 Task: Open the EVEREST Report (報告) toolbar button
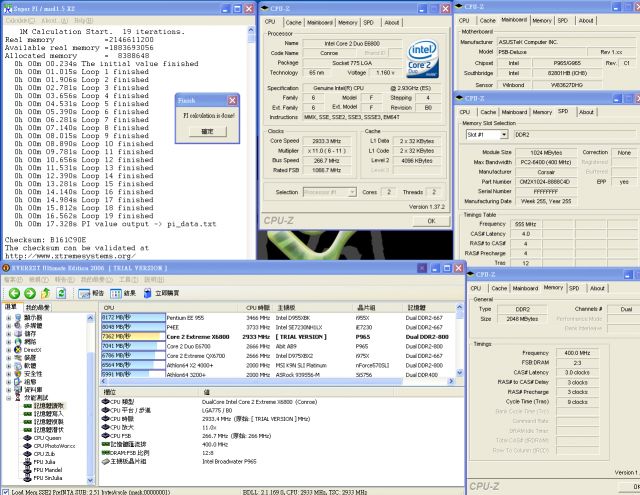click(91, 293)
